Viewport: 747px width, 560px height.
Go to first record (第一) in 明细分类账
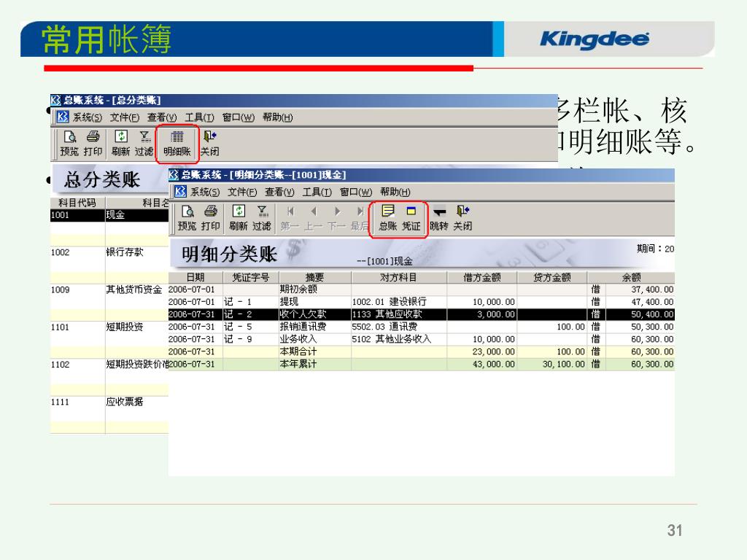[290, 218]
